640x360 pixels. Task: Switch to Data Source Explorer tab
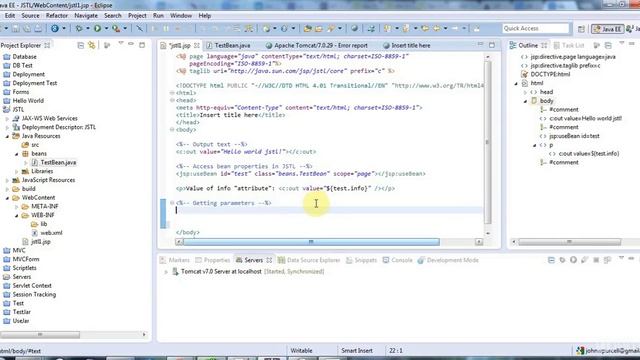pyautogui.click(x=309, y=260)
